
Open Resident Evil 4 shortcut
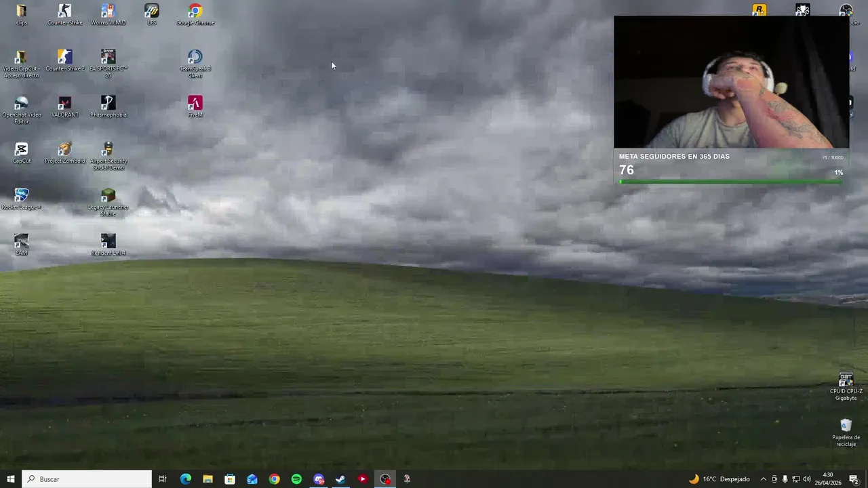point(108,245)
